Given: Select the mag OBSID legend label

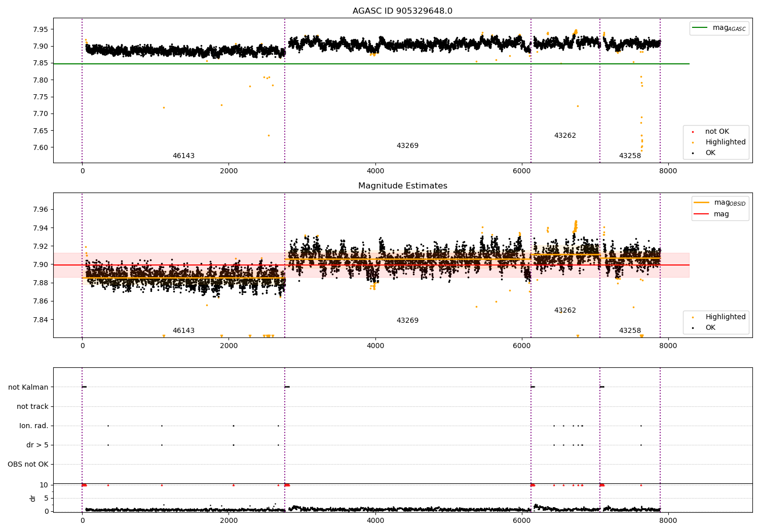Looking at the screenshot, I should tap(730, 203).
